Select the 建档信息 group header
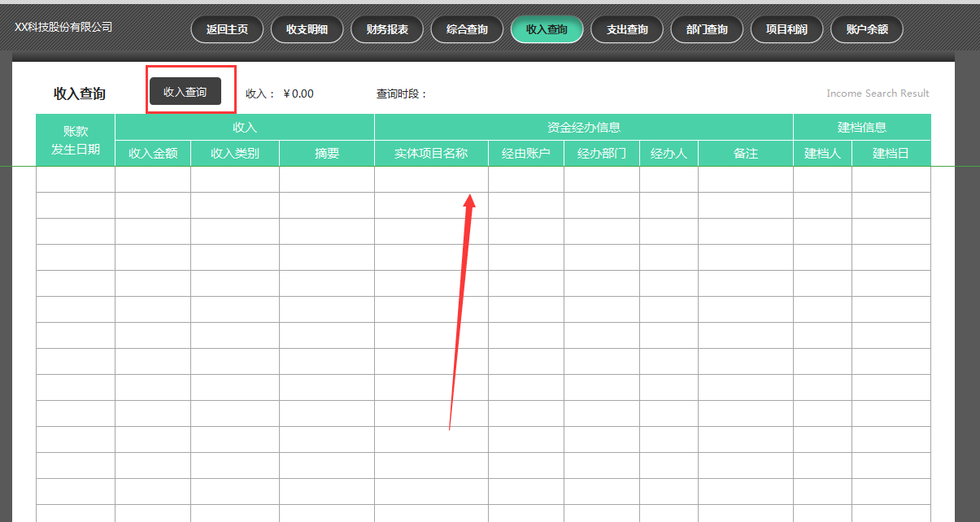980x522 pixels. (x=861, y=127)
